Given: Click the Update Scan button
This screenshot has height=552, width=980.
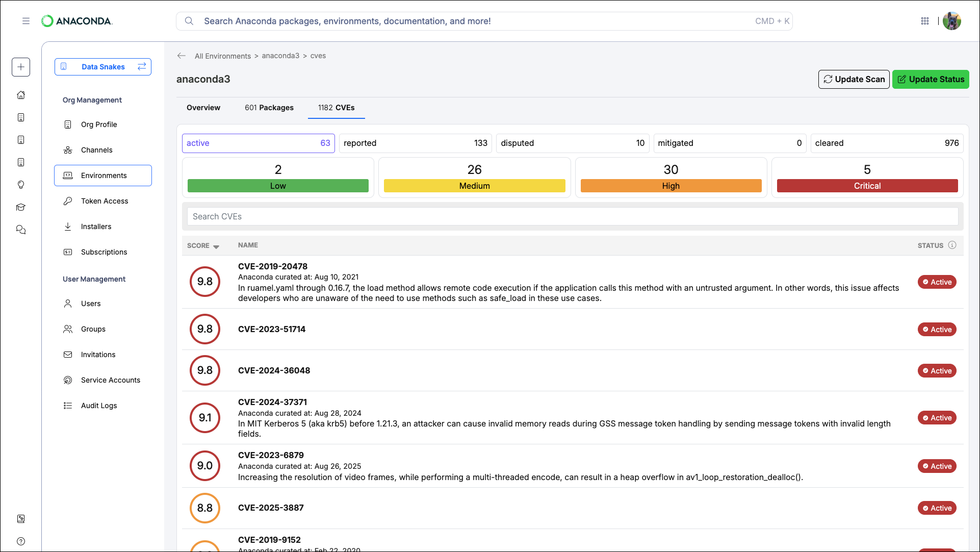Looking at the screenshot, I should [854, 79].
